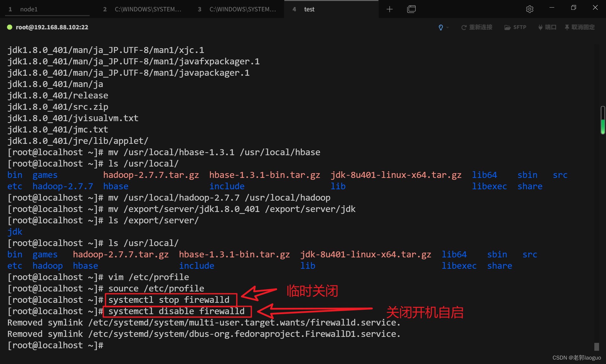
Task: Click the 'source /etc/profile' command line
Action: point(106,288)
